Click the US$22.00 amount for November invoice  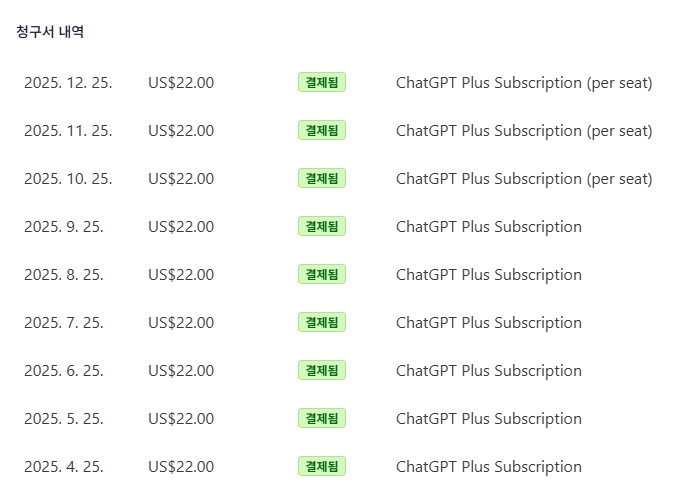coord(181,131)
